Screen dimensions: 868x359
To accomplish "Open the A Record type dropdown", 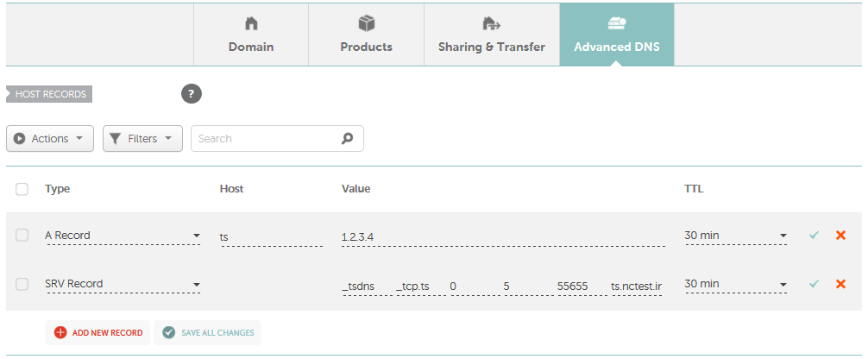I will [123, 236].
